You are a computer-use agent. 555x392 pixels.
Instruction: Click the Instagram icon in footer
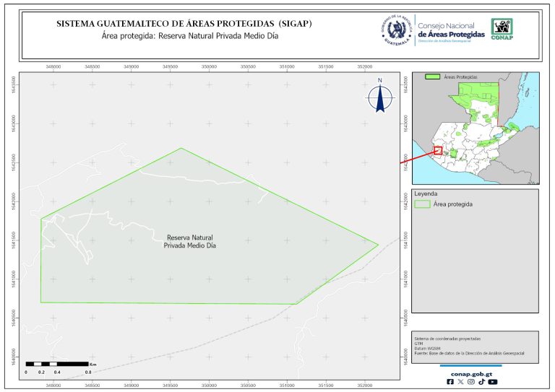[x=471, y=382]
